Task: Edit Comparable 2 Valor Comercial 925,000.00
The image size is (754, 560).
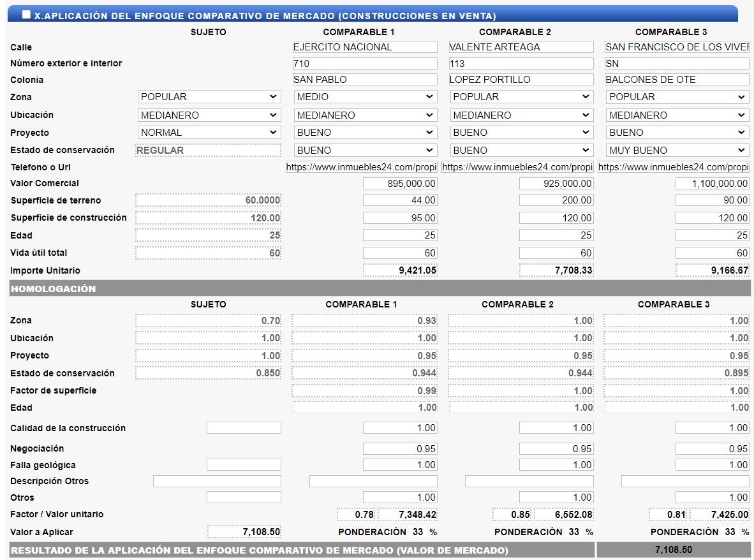Action: 556,184
